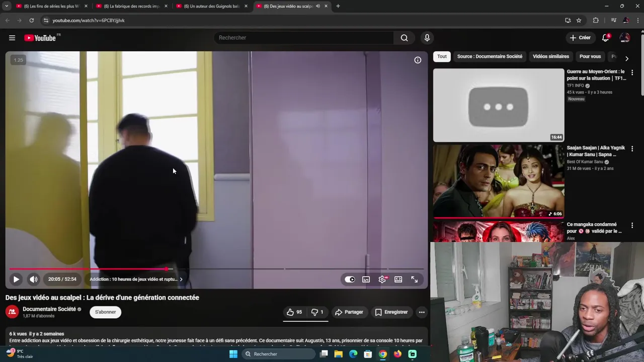This screenshot has width=644, height=362.
Task: Select the Pour vous chip
Action: 590,56
